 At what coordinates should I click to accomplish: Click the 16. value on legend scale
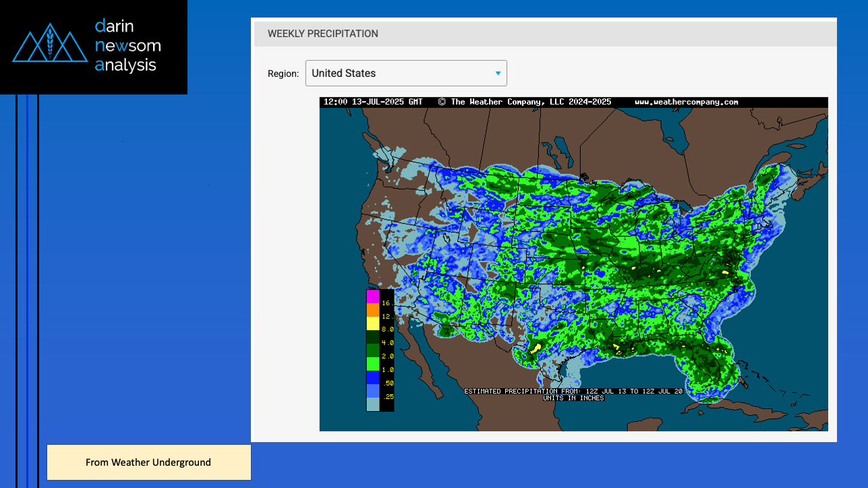click(x=387, y=304)
